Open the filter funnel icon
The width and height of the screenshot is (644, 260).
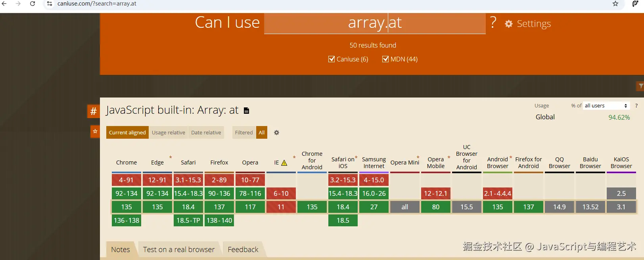click(640, 86)
